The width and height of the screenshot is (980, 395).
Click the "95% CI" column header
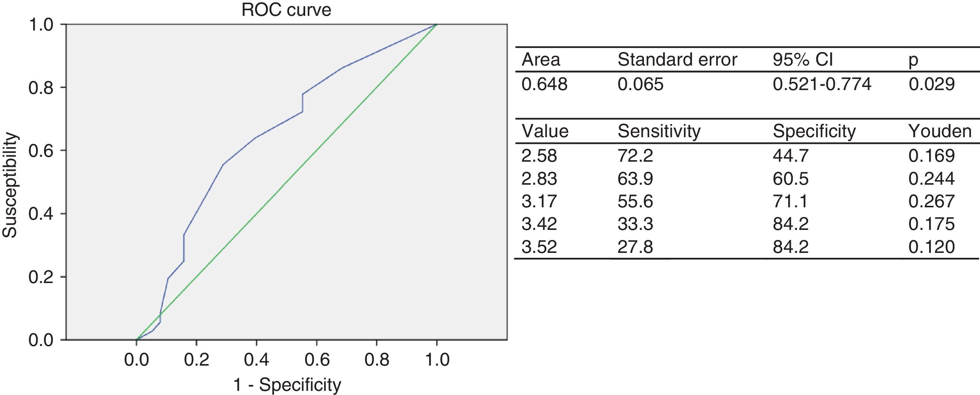click(x=803, y=60)
